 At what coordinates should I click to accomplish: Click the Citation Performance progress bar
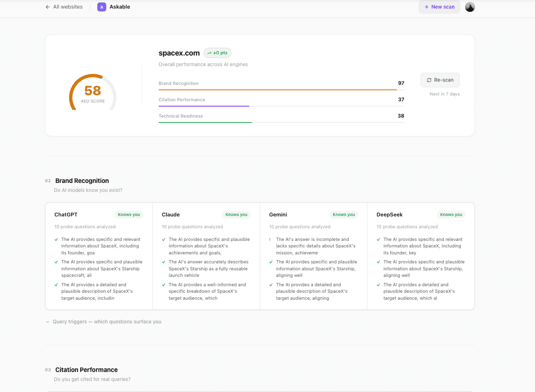click(281, 106)
